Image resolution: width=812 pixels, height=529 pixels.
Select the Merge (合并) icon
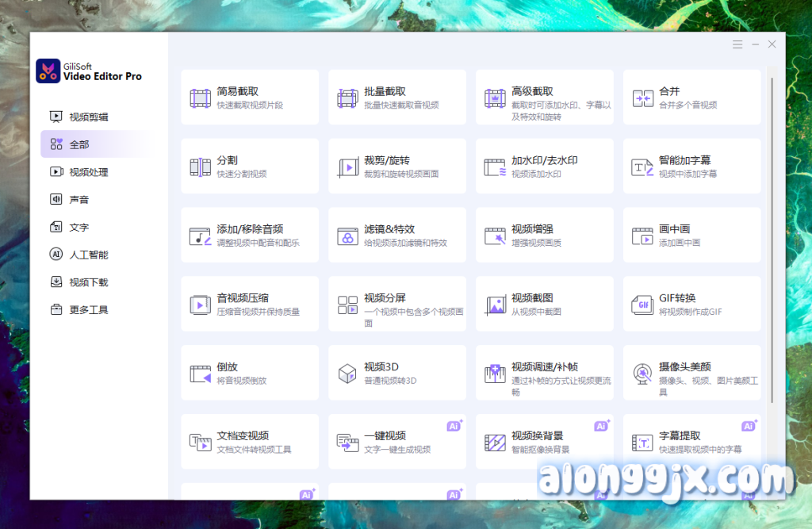pyautogui.click(x=642, y=98)
